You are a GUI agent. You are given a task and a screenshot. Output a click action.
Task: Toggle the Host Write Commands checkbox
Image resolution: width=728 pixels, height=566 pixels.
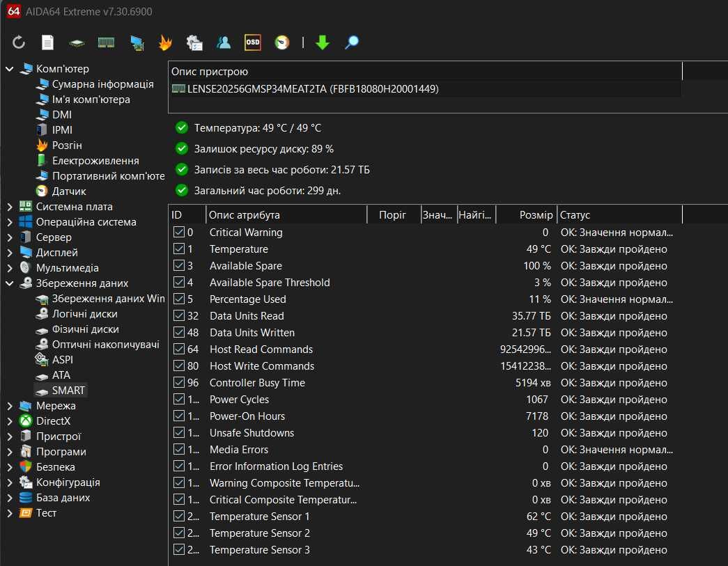point(179,365)
